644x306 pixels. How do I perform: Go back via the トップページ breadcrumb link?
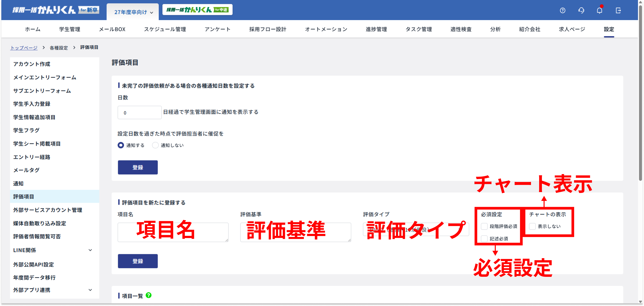coord(24,47)
